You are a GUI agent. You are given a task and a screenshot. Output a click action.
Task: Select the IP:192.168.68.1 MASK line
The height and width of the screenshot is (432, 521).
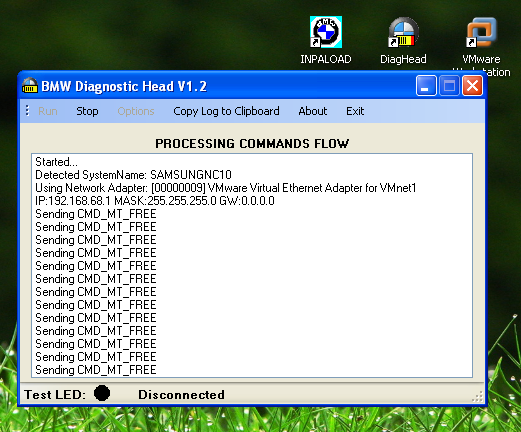pos(155,201)
